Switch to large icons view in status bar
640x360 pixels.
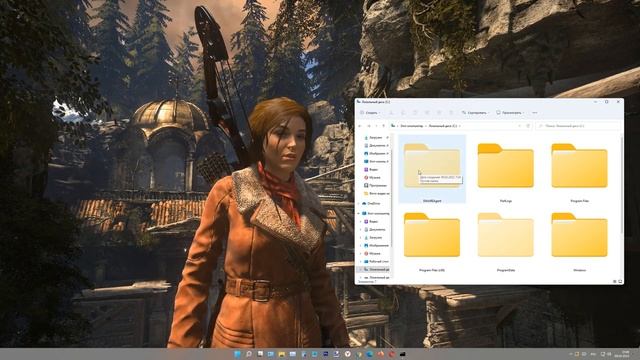click(x=620, y=281)
